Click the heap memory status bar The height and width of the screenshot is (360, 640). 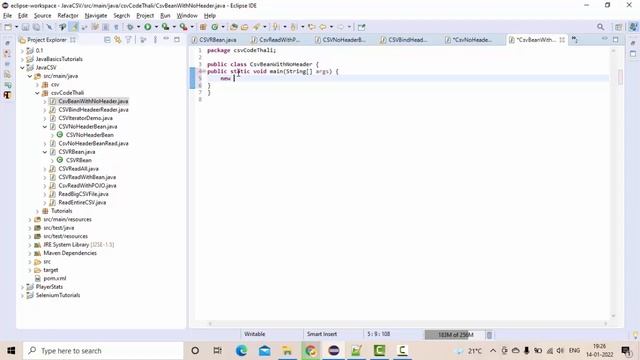(x=455, y=335)
